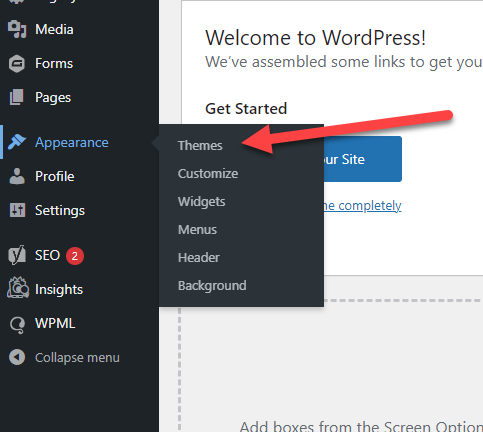The height and width of the screenshot is (432, 483).
Task: Click the Collapse menu text
Action: pos(77,358)
